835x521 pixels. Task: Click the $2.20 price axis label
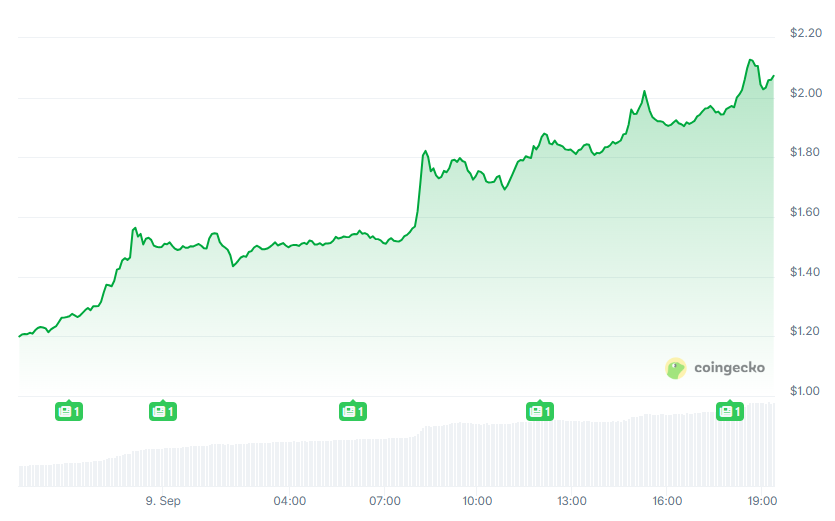805,33
